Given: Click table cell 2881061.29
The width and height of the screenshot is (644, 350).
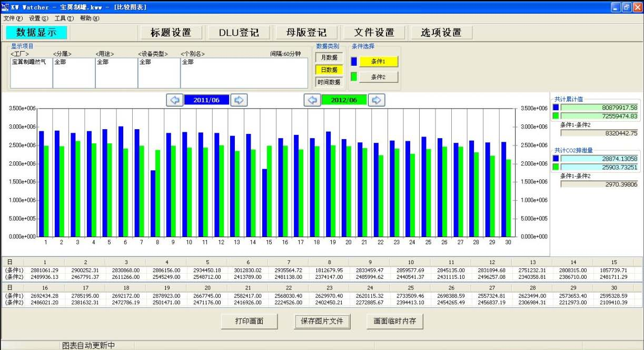Looking at the screenshot, I should [x=44, y=270].
